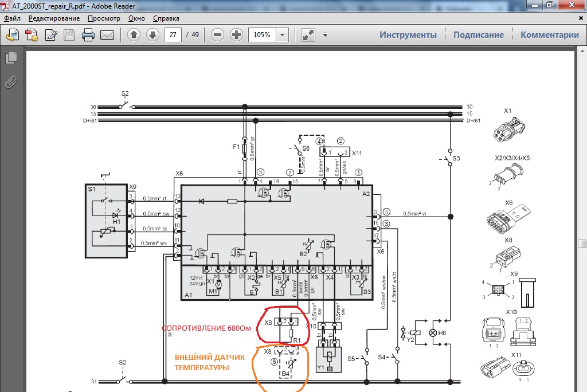Open the Инструменты pane

click(x=408, y=35)
